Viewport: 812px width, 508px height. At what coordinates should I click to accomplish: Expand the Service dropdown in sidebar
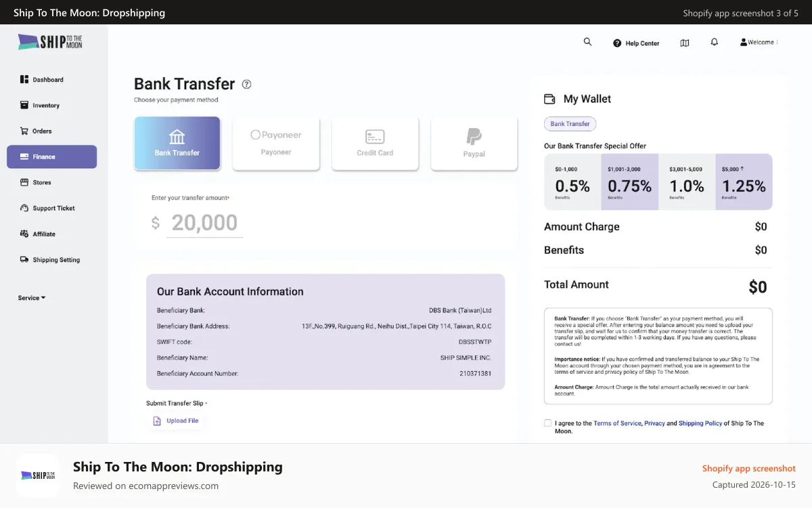click(x=32, y=298)
